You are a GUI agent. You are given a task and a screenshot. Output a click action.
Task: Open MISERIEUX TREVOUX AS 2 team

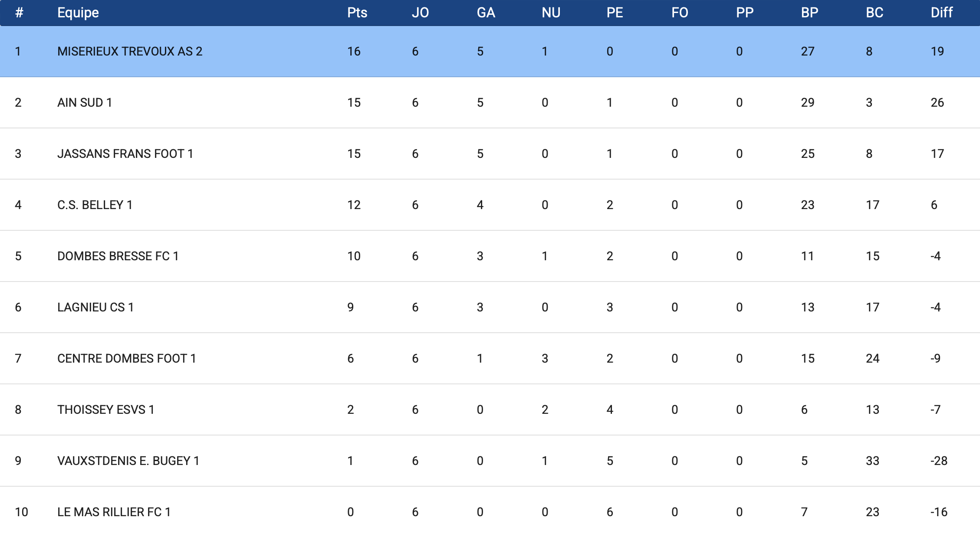(x=130, y=51)
